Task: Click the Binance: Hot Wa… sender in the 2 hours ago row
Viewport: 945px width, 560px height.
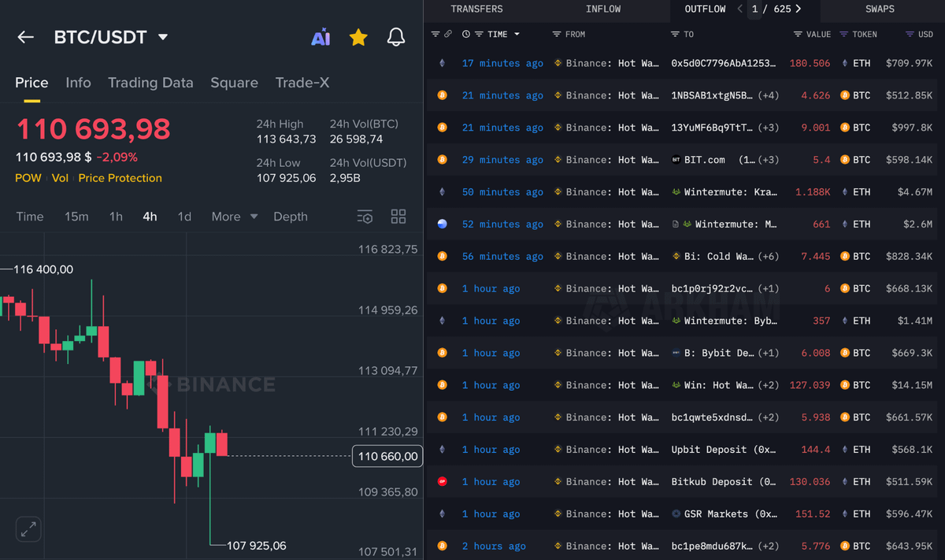Action: [607, 547]
